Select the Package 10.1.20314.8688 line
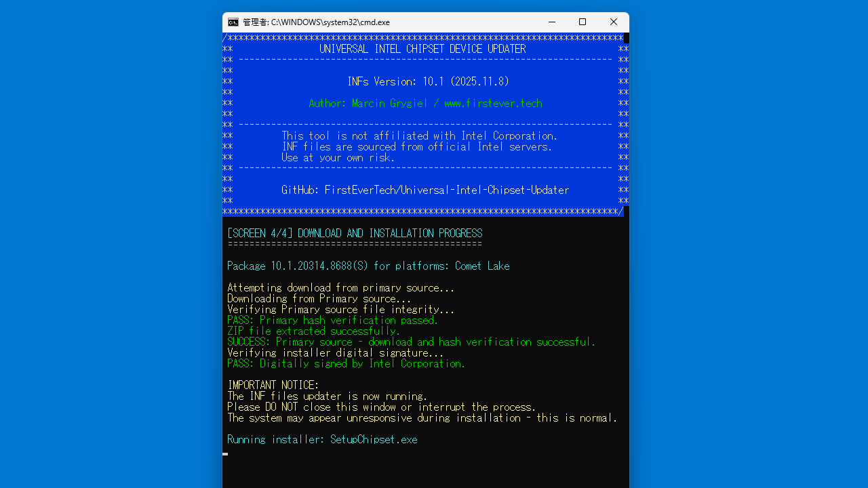 click(332, 266)
